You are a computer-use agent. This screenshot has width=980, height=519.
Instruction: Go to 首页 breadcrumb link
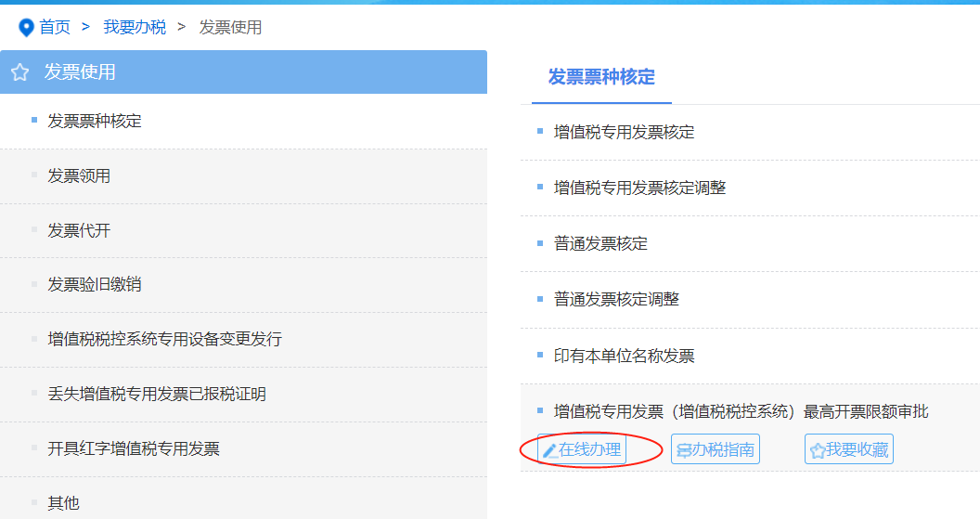55,28
